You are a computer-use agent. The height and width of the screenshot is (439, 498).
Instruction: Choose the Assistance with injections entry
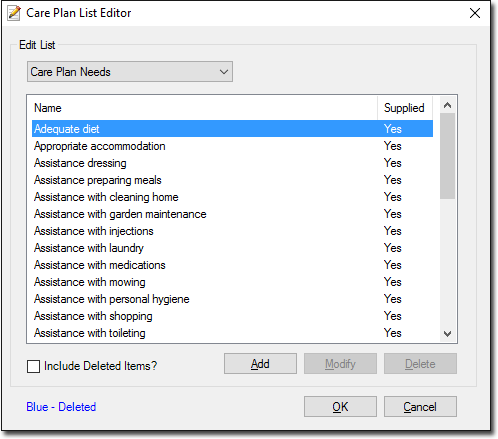[232, 231]
